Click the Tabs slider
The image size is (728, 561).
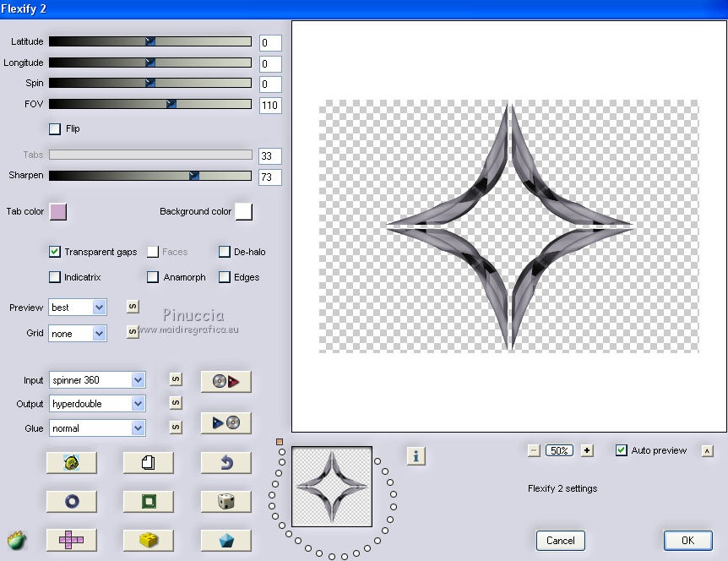tap(150, 155)
